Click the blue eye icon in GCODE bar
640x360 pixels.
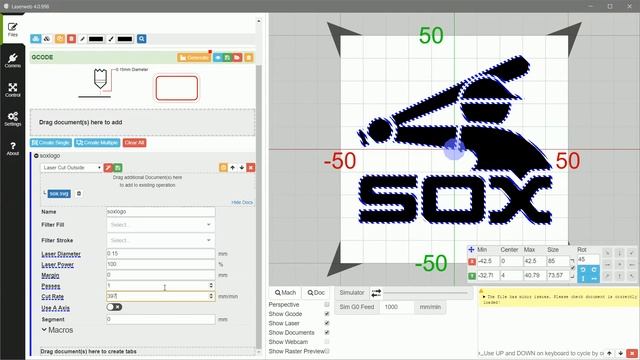coord(218,58)
